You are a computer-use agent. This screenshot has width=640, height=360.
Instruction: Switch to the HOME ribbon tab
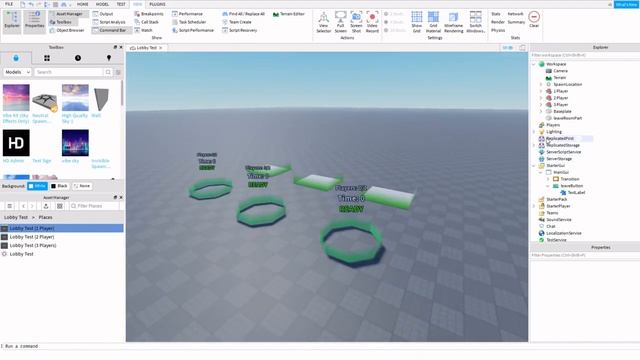click(83, 4)
